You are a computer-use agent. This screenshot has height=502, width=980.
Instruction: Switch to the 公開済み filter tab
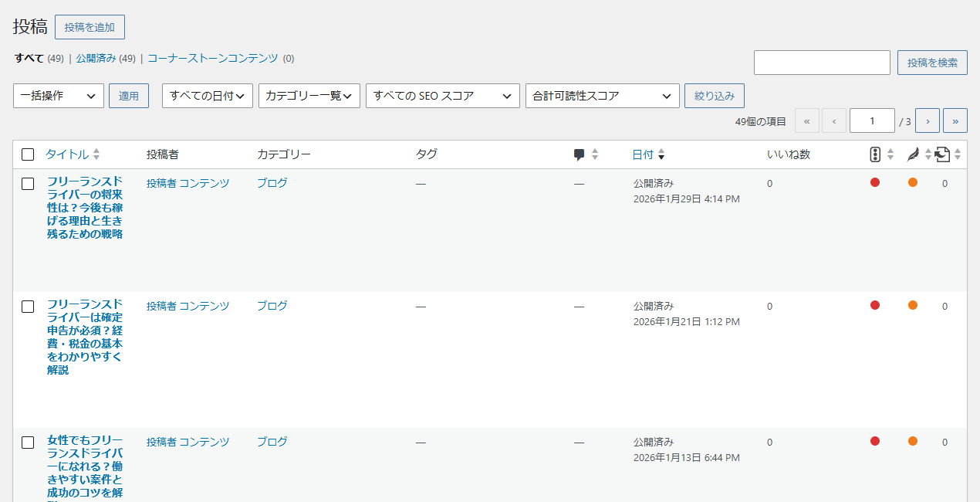96,58
